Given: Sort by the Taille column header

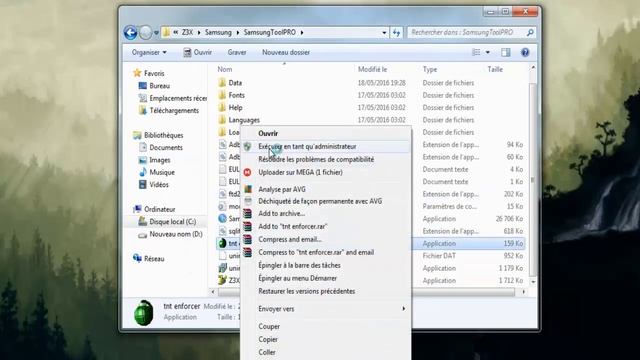Looking at the screenshot, I should click(495, 69).
